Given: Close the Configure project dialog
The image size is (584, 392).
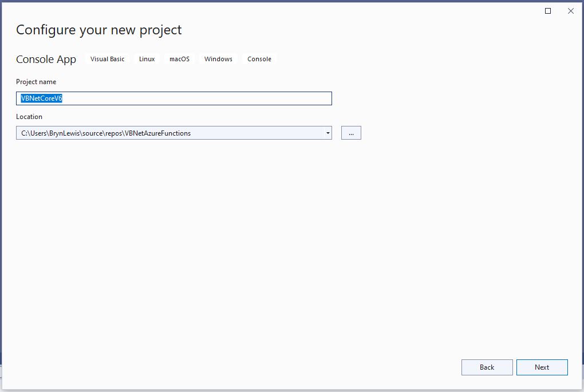Looking at the screenshot, I should [x=570, y=11].
